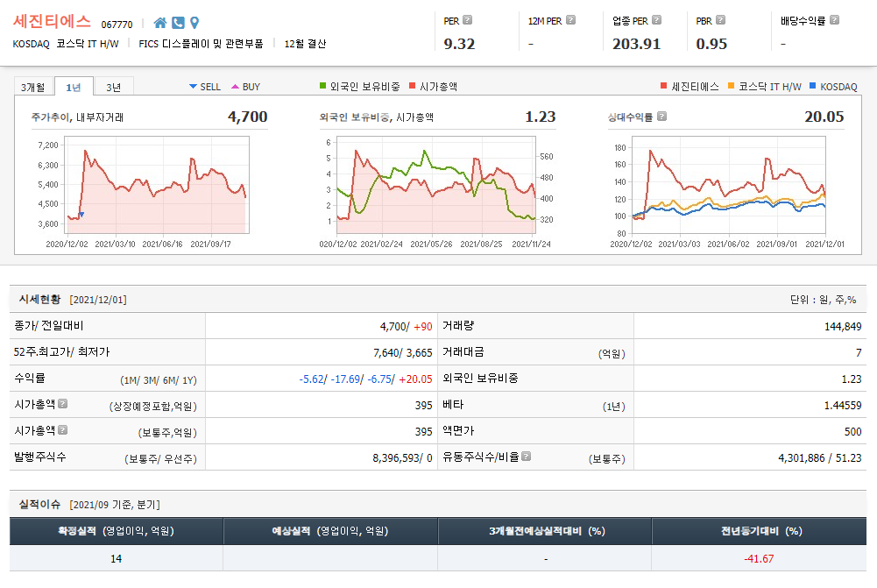The image size is (877, 588).
Task: Click the pink BUY triangle marker legend
Action: [x=235, y=86]
